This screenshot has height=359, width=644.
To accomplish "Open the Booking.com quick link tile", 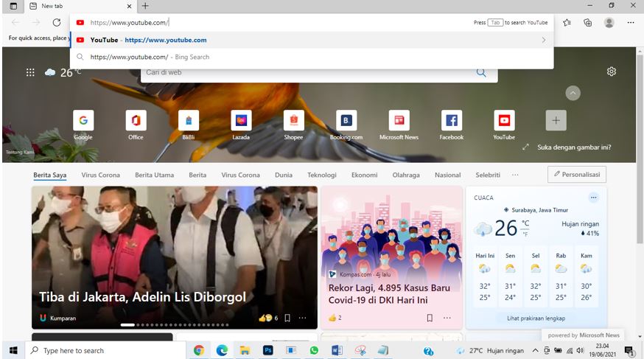I will click(x=346, y=121).
